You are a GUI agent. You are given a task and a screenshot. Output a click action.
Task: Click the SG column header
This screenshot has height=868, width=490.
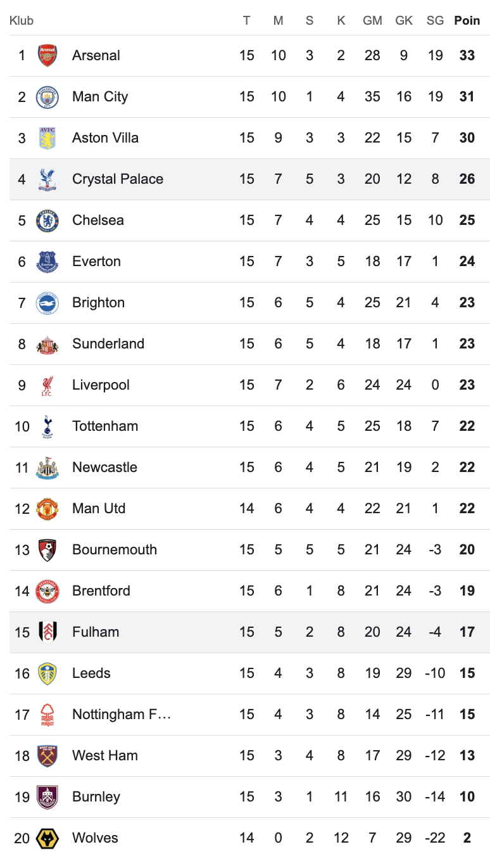coord(435,21)
